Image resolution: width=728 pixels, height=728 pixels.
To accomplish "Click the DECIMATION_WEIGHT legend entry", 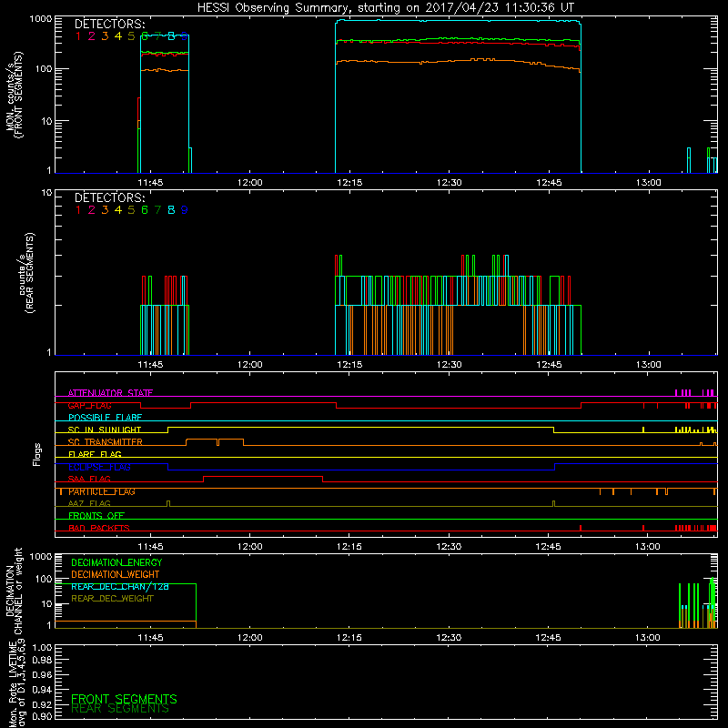I will pyautogui.click(x=116, y=575).
